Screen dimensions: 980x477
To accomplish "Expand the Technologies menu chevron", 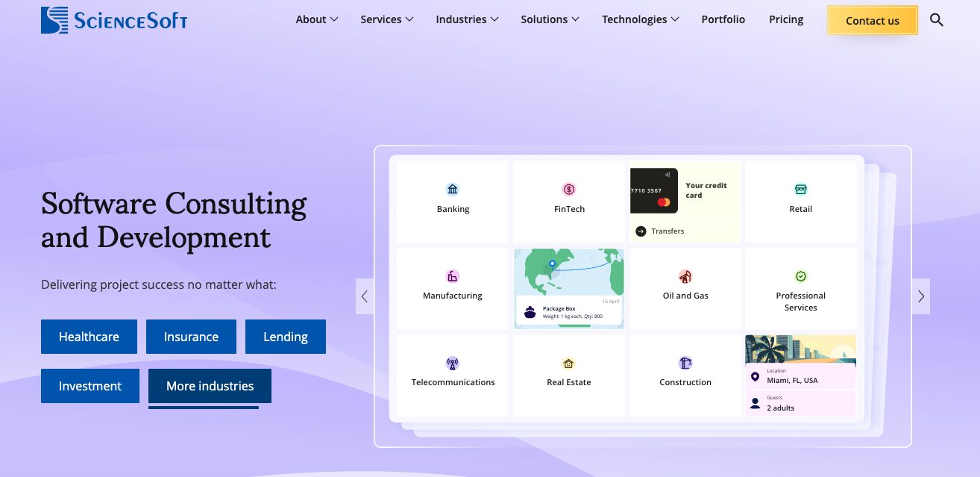I will point(676,19).
